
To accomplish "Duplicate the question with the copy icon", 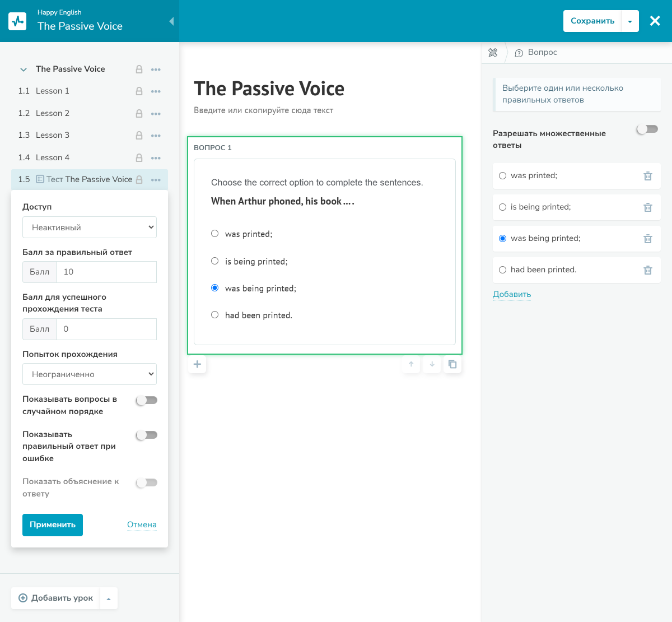I will pos(452,364).
